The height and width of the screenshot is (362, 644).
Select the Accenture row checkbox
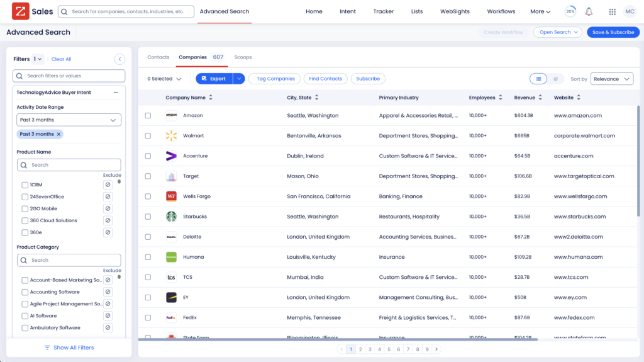coord(148,156)
